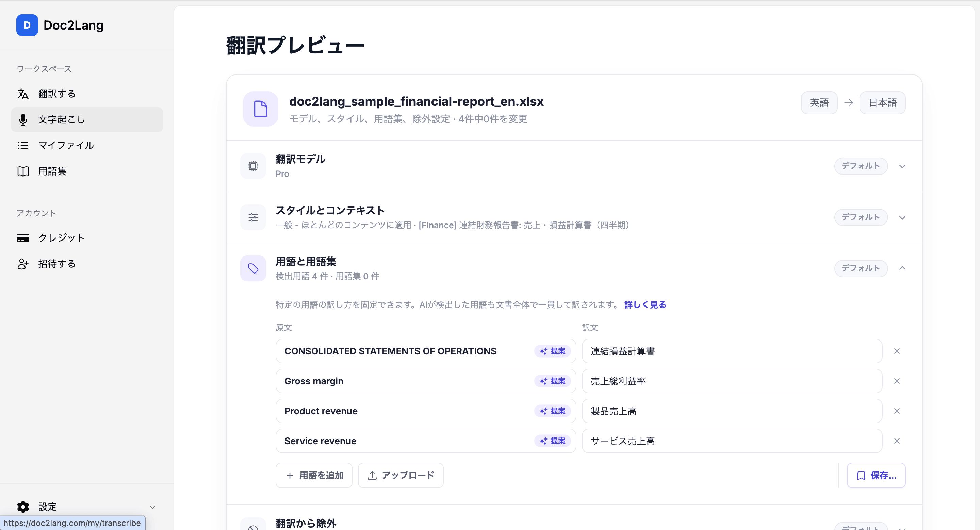Select the 日本語 target language pill
Screen dimensions: 980x530
pyautogui.click(x=883, y=103)
